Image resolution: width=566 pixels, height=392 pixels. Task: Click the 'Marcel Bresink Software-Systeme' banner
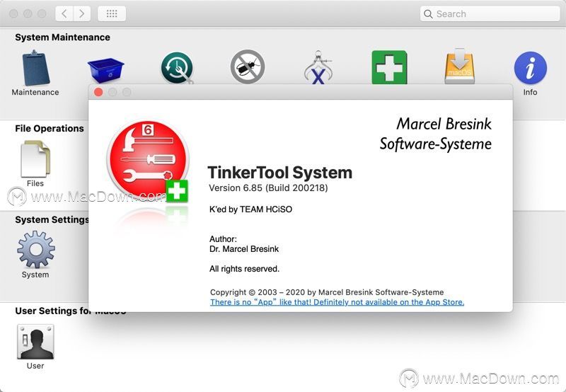pos(436,134)
